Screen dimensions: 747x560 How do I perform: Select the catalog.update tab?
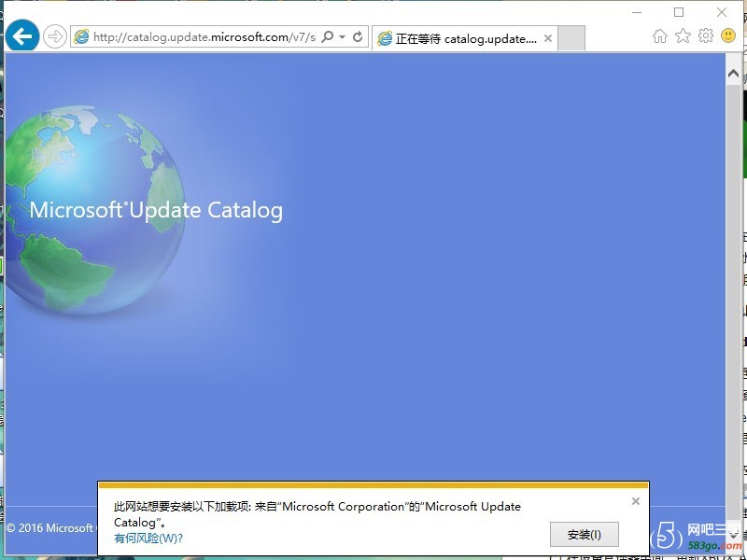point(465,38)
